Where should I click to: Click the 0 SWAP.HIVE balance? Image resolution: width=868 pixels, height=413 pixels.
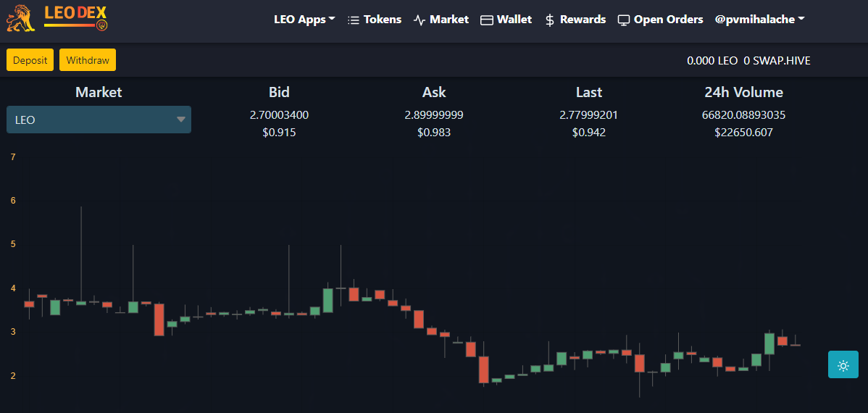[x=777, y=61]
